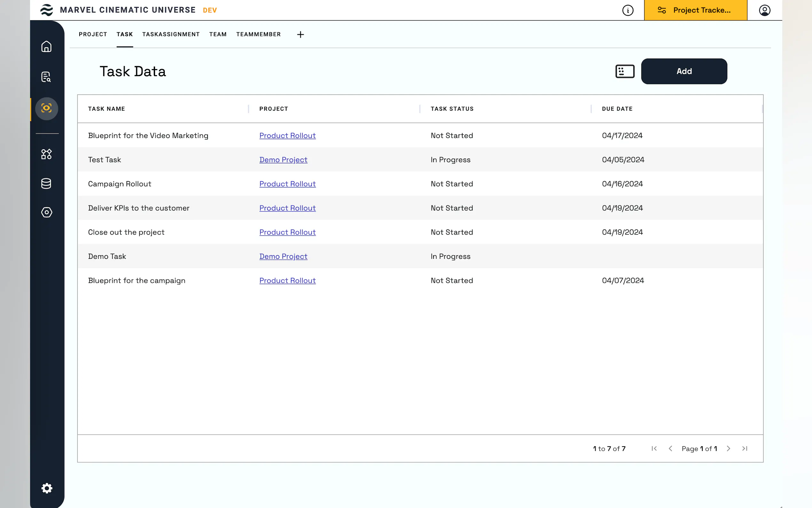The width and height of the screenshot is (812, 508).
Task: Click the document search sidebar icon
Action: pos(46,77)
